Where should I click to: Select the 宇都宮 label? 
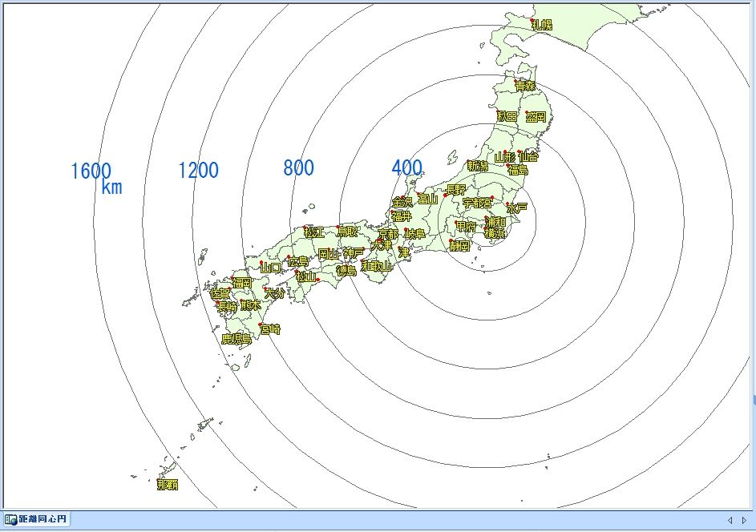[x=477, y=204]
